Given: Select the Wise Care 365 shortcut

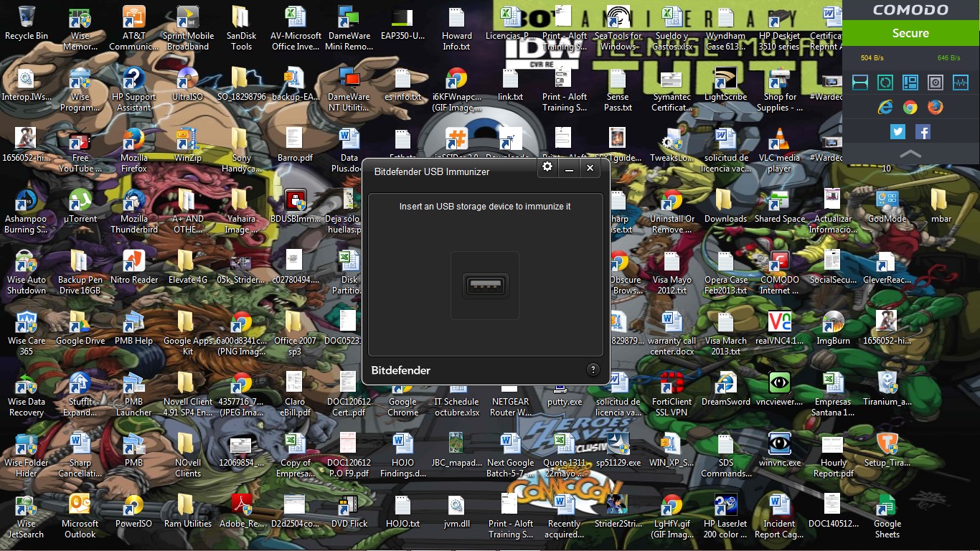Looking at the screenshot, I should tap(27, 334).
